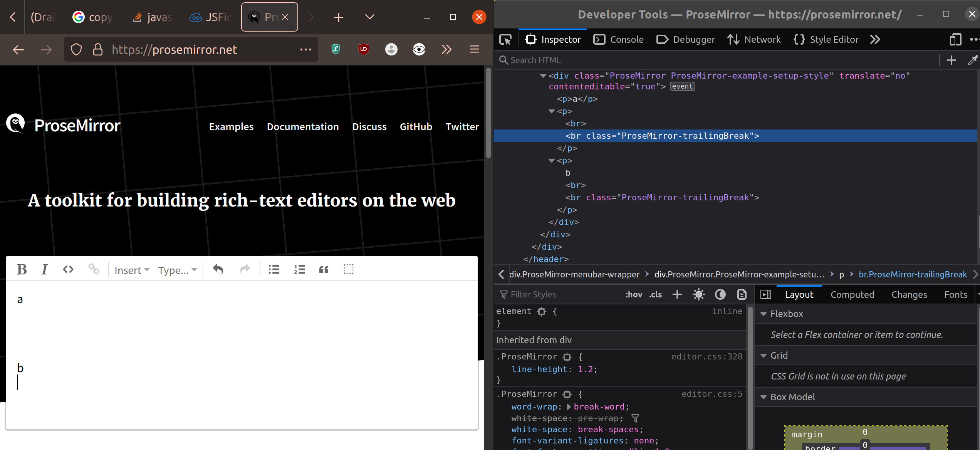Viewport: 980px width, 450px height.
Task: Toggle italic formatting in the editor toolbar
Action: (45, 269)
